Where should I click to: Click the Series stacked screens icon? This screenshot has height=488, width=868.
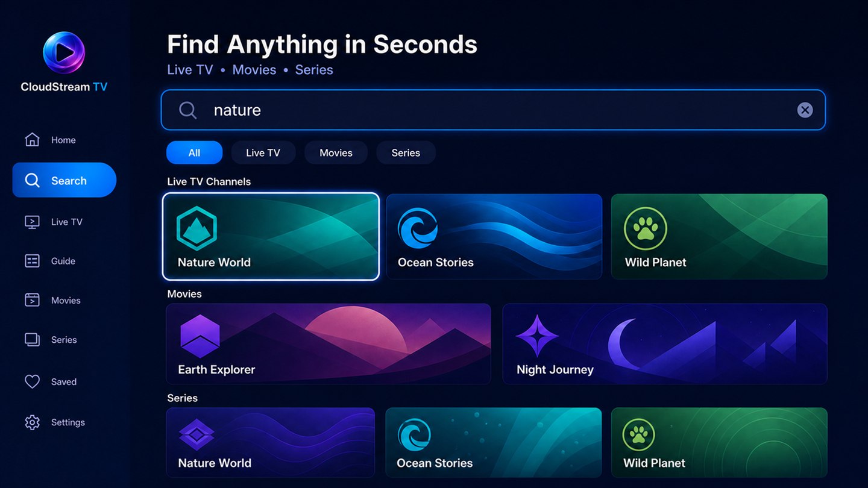coord(32,340)
